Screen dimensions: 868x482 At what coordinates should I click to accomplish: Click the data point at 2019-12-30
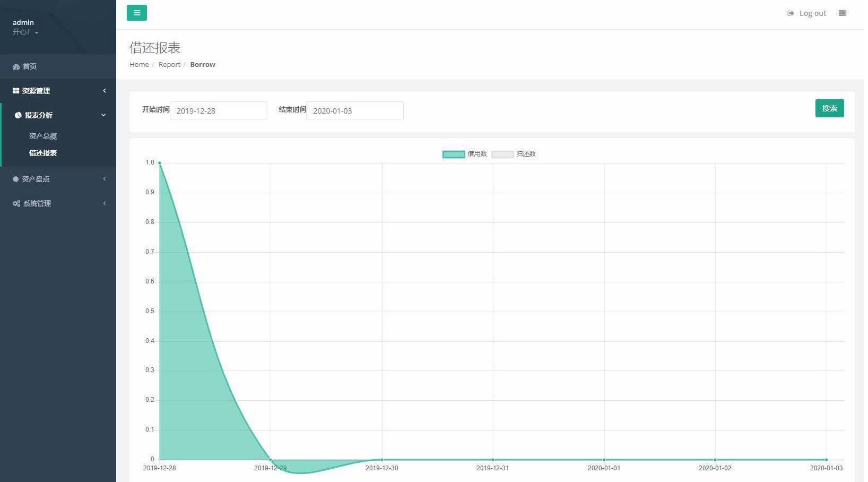pyautogui.click(x=382, y=460)
